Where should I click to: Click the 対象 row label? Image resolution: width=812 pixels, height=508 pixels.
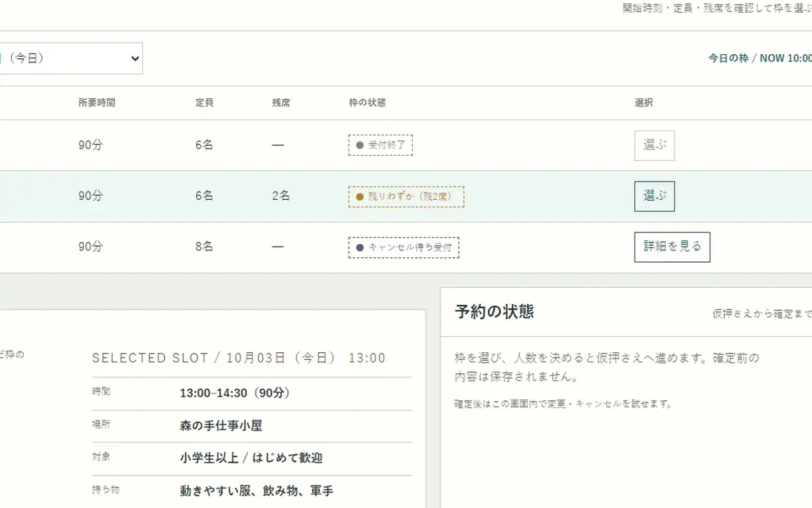pos(101,457)
